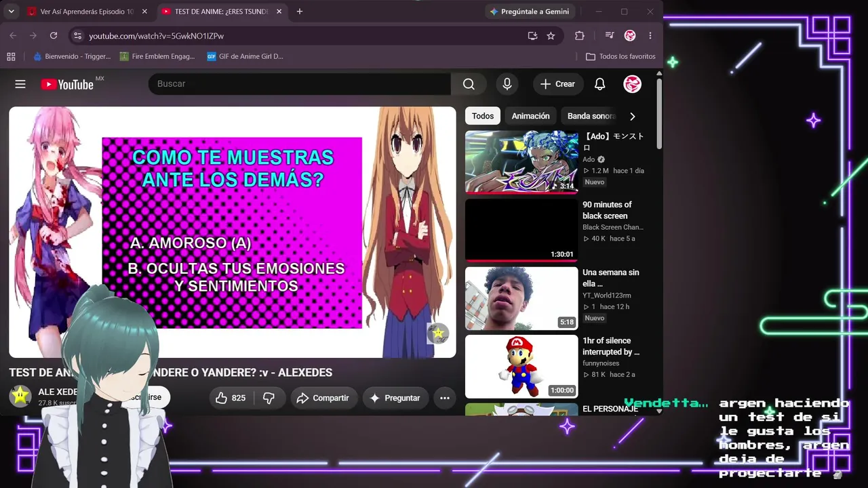Go to the YouTube home logo
This screenshot has height=488, width=868.
(x=67, y=84)
